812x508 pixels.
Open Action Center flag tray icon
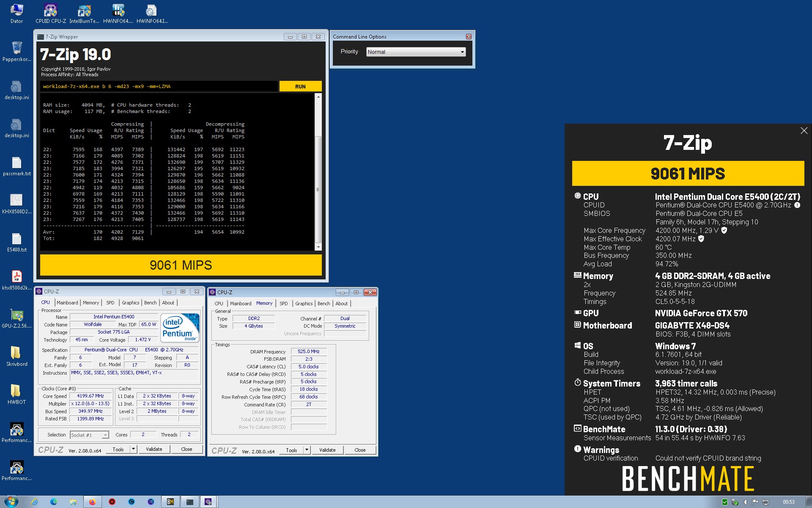point(755,502)
